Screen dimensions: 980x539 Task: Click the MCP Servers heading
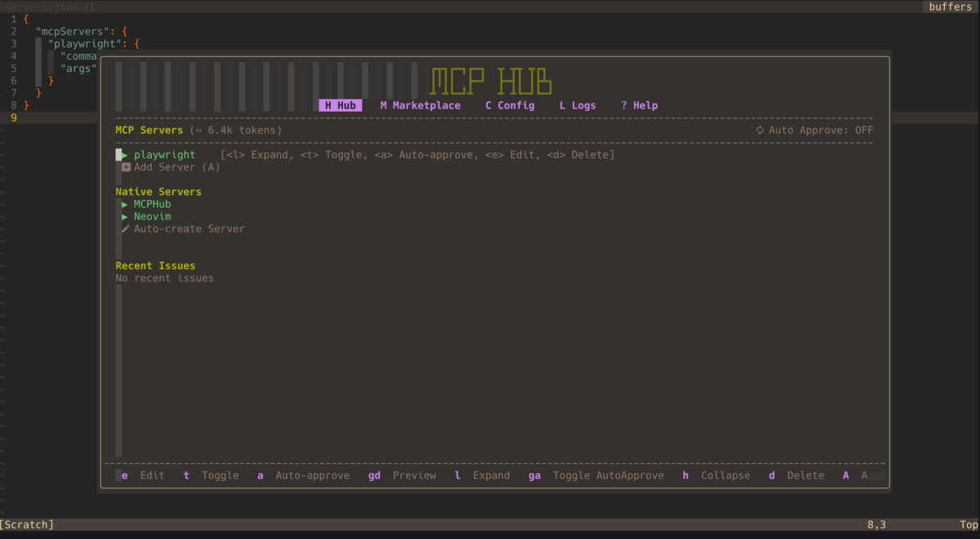[x=149, y=130]
